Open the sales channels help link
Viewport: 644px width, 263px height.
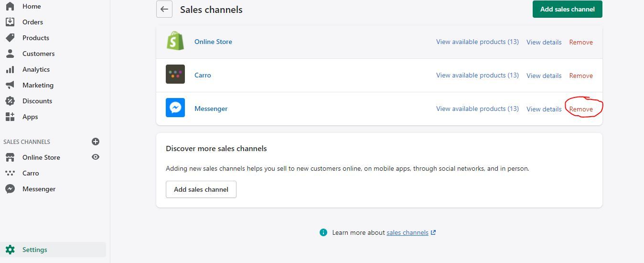point(408,232)
